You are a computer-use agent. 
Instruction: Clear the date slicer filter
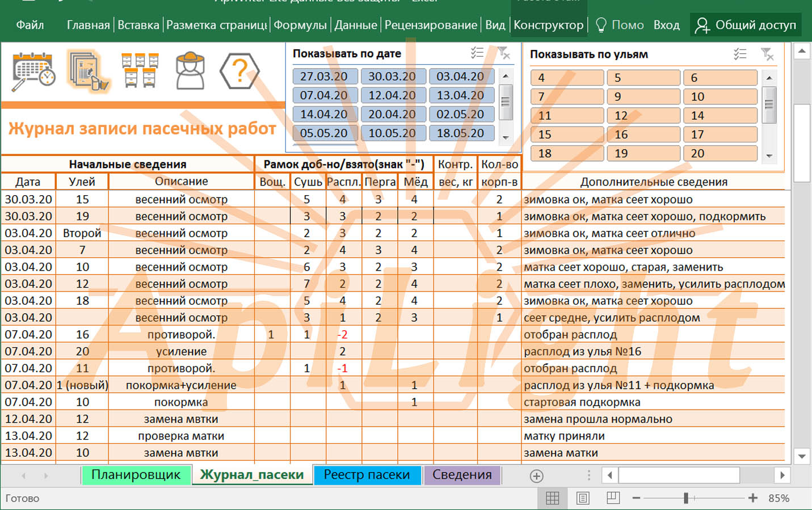tap(503, 53)
